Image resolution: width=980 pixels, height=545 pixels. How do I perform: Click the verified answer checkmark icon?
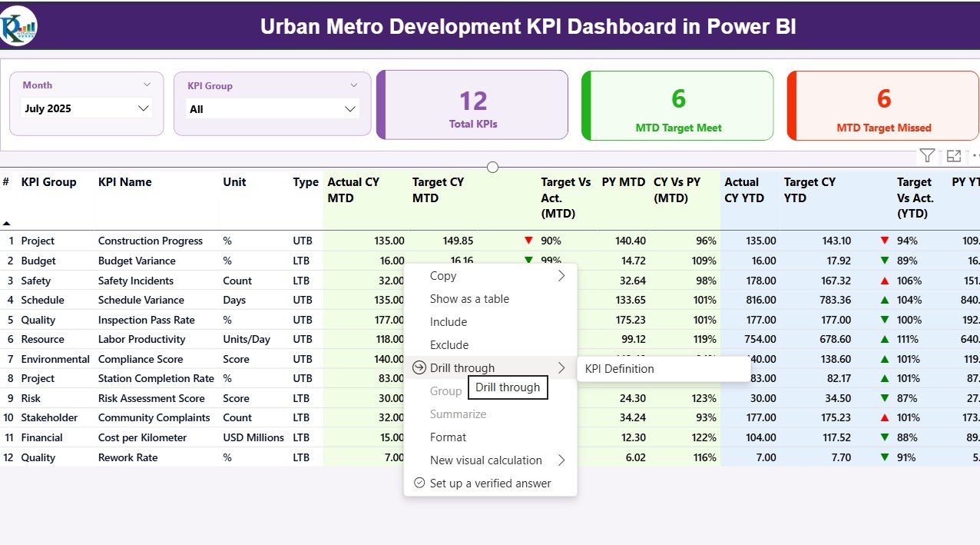click(x=419, y=484)
